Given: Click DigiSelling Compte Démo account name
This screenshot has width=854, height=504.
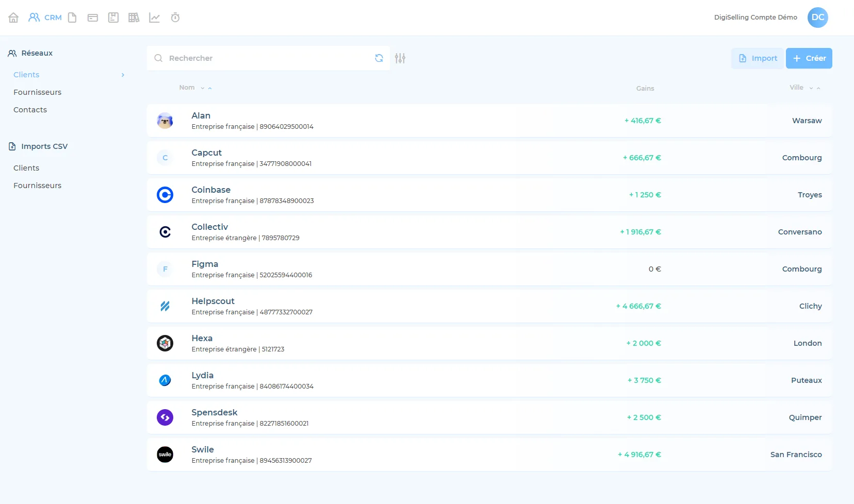Looking at the screenshot, I should [x=756, y=17].
